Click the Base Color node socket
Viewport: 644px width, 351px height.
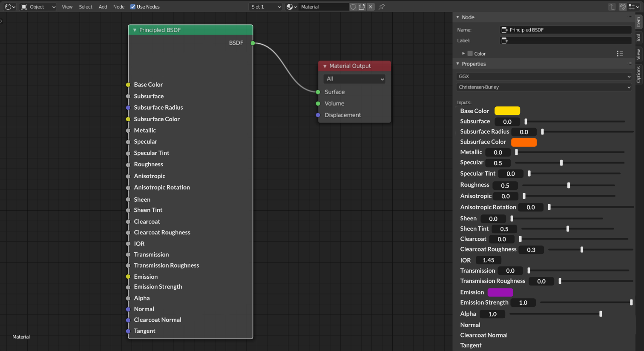128,85
